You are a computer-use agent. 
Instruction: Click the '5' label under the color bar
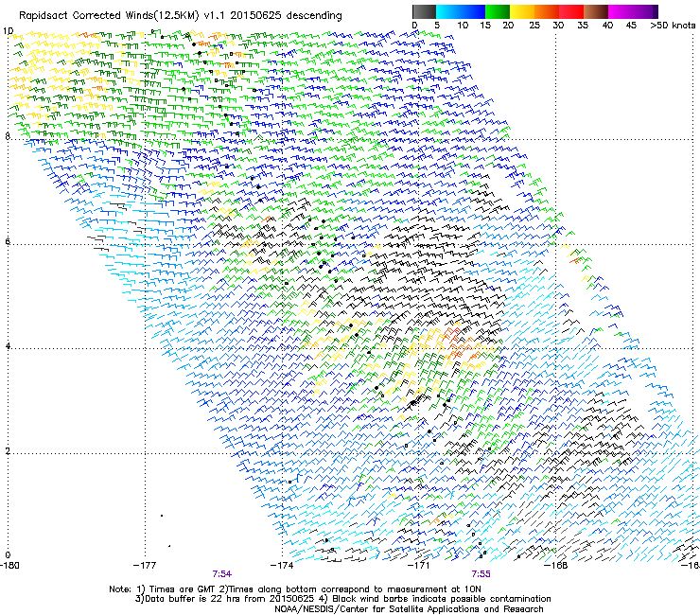[437, 26]
